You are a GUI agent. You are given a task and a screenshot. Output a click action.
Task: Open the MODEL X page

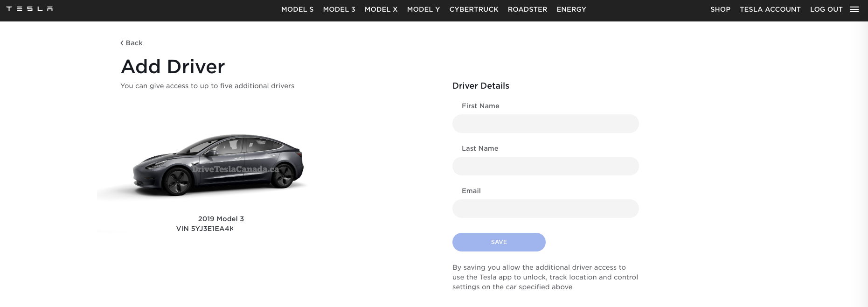381,9
